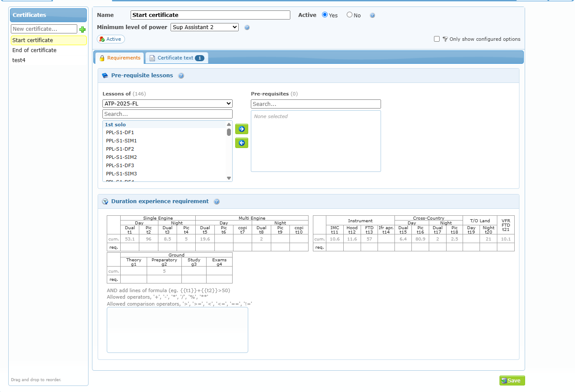575x392 pixels.
Task: Add lesson with the right arrow button
Action: pyautogui.click(x=242, y=129)
